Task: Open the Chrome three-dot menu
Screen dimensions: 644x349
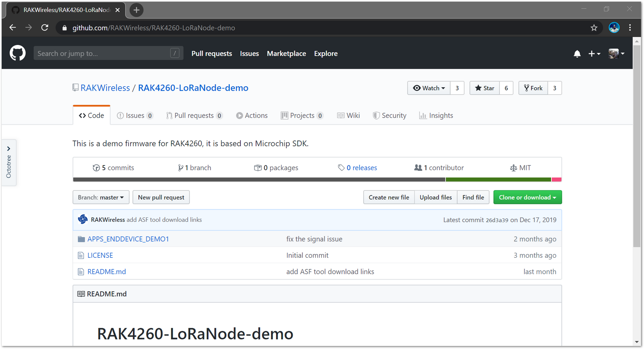Action: 630,28
